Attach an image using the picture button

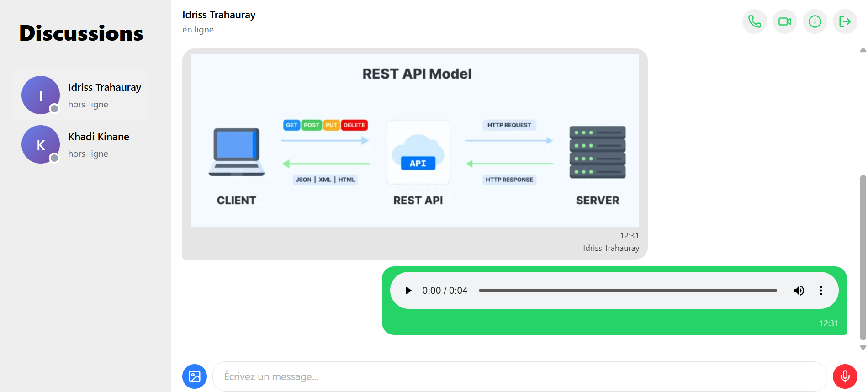click(x=195, y=376)
